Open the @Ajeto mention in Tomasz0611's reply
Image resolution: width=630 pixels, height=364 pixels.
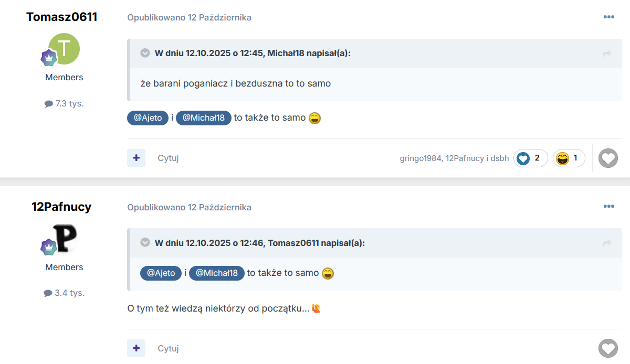(x=148, y=117)
